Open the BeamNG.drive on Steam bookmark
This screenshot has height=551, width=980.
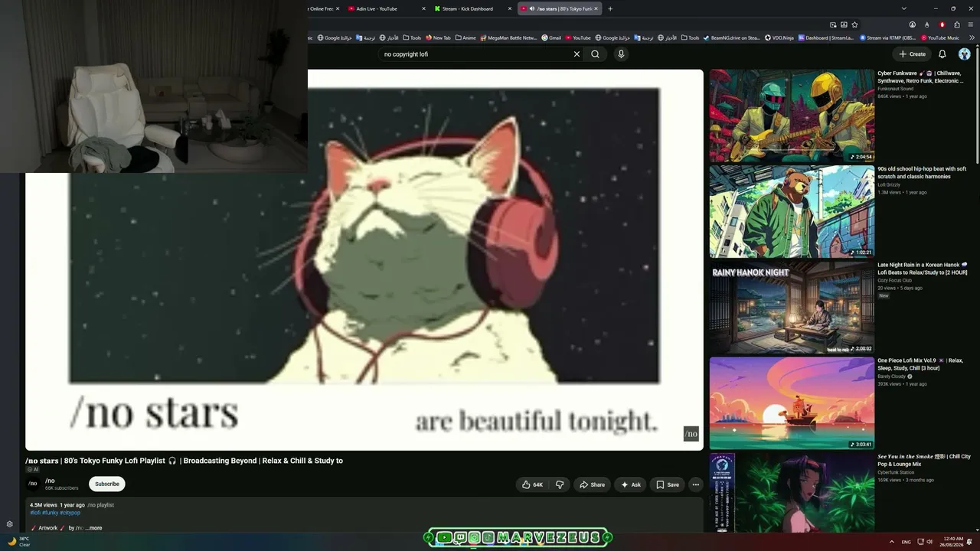(731, 37)
